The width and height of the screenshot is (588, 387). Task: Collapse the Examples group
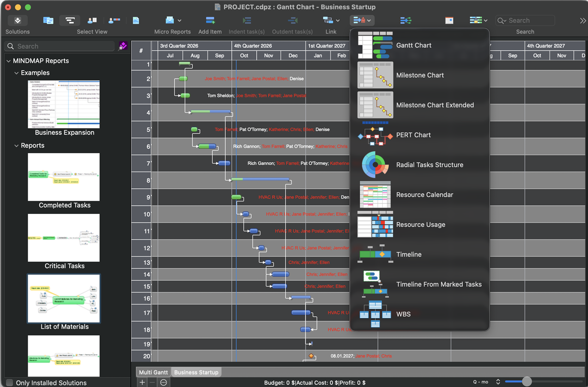(x=17, y=73)
